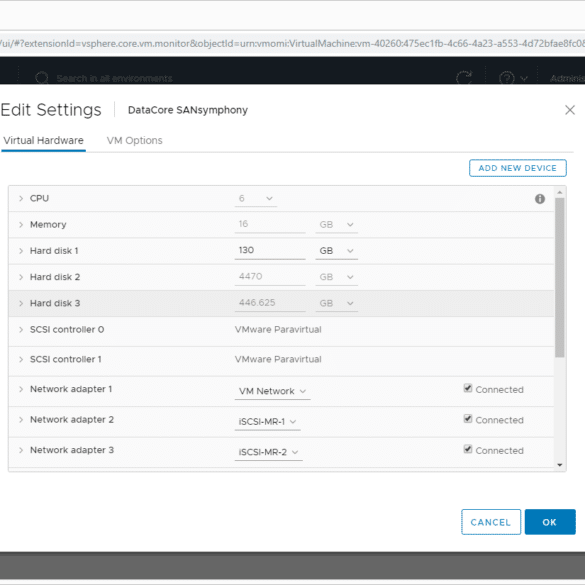This screenshot has width=585, height=585.
Task: Open the iSCSI-MR-2 network dropdown
Action: click(269, 452)
